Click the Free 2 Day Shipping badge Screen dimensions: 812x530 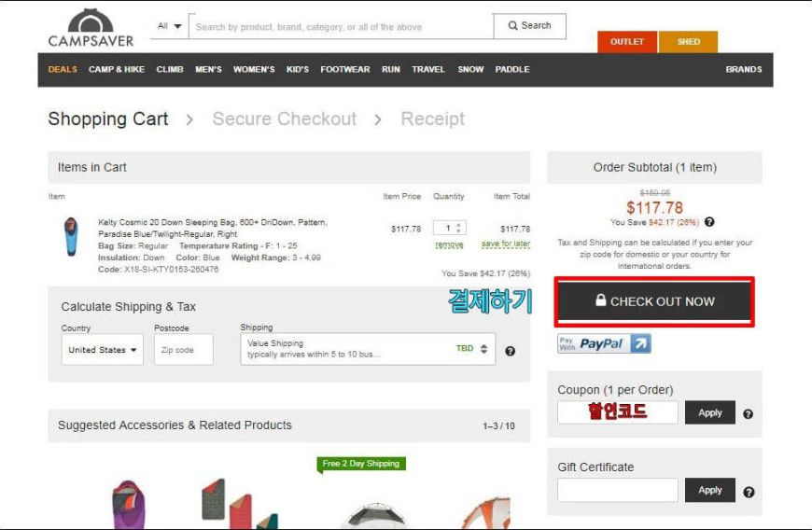click(x=361, y=464)
